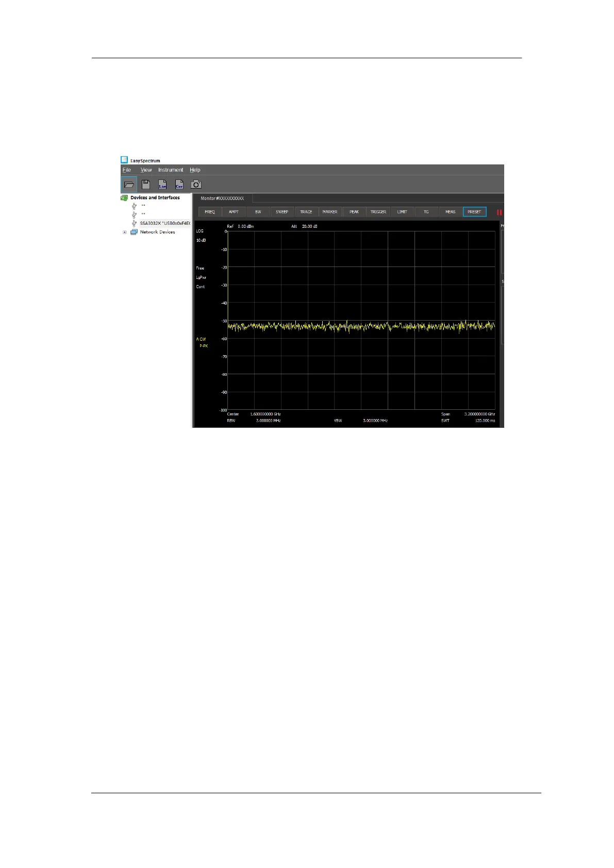Screen dimensions: 614x868
Task: Click the PRESET button
Action: [474, 212]
